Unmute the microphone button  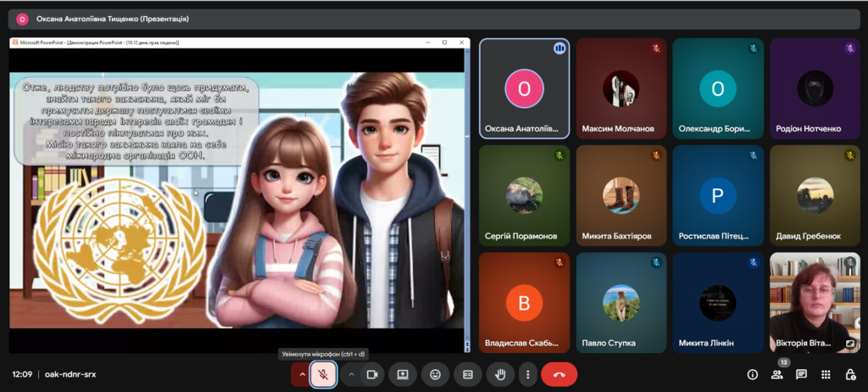click(322, 374)
